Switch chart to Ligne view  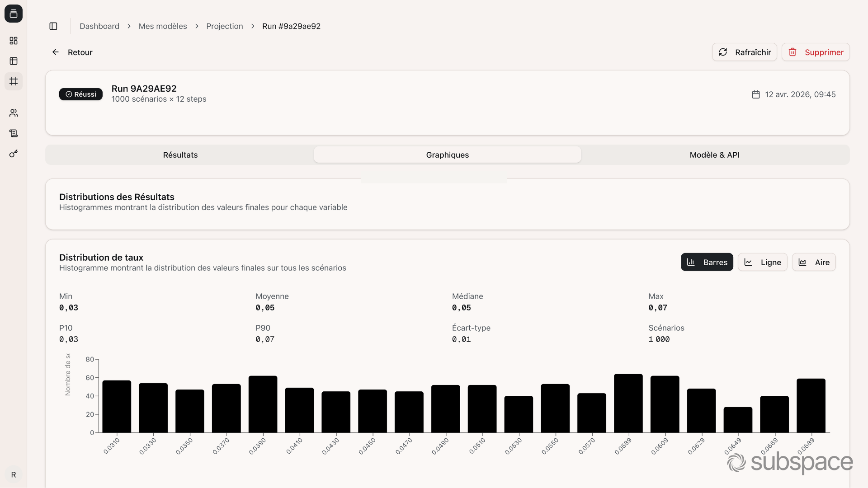point(762,262)
